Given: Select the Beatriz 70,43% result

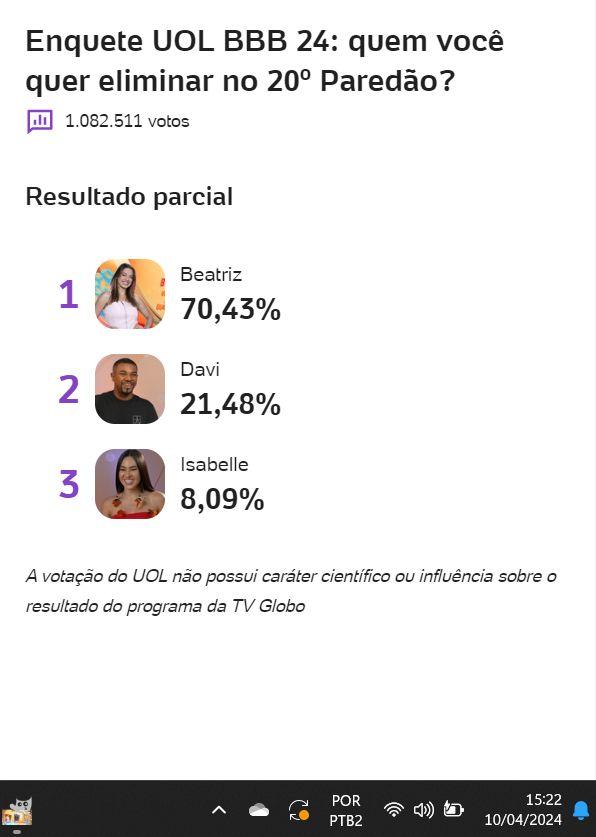Looking at the screenshot, I should (231, 294).
